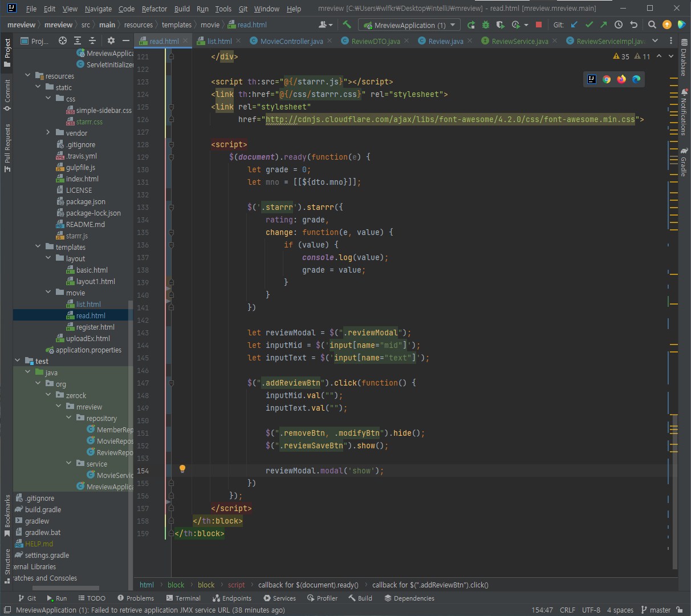Collapse the test folder node
Screen dimensions: 691x616
point(18,361)
